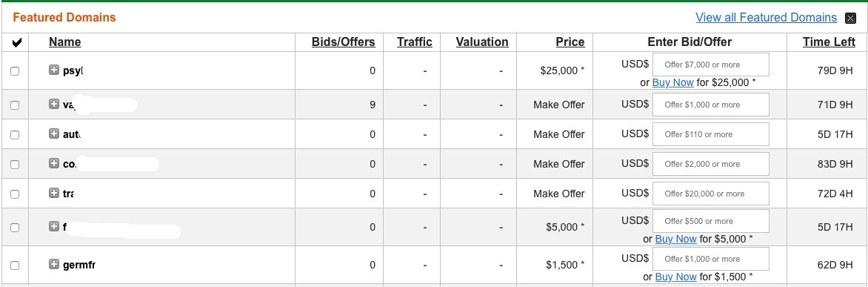Open View all Featured Domains link

tap(766, 18)
